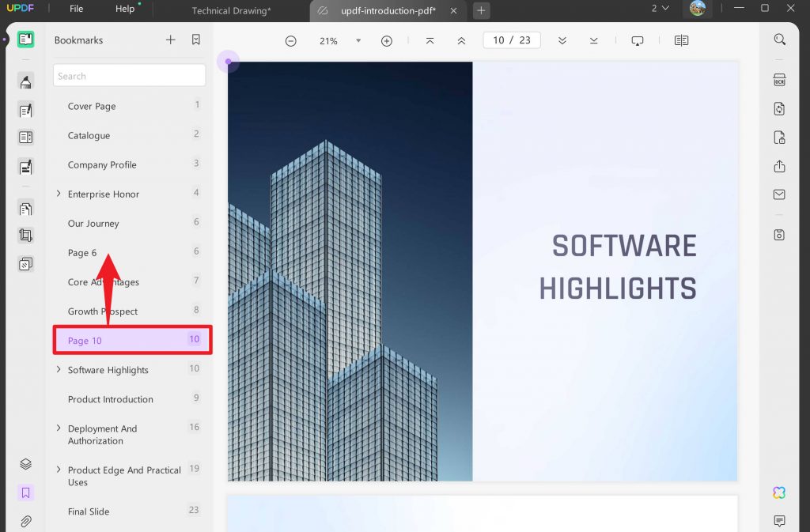Image resolution: width=810 pixels, height=532 pixels.
Task: Expand the Enterprise Honor bookmark
Action: (x=59, y=194)
